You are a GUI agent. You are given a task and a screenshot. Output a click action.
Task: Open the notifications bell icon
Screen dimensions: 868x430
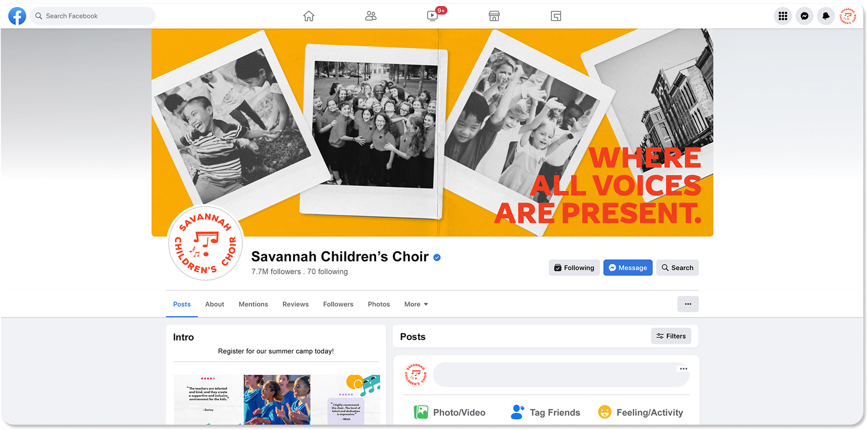coord(826,16)
